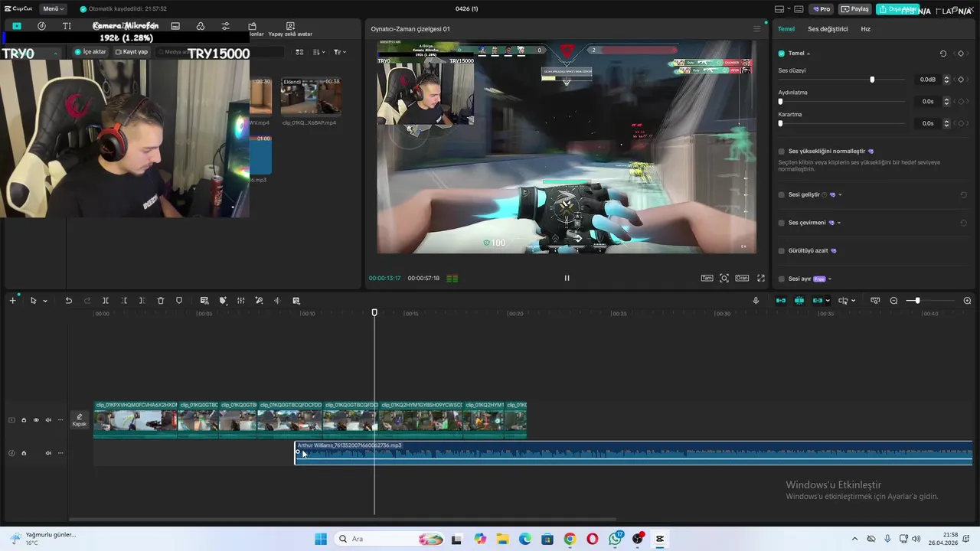Zoom out the timeline

click(x=893, y=301)
